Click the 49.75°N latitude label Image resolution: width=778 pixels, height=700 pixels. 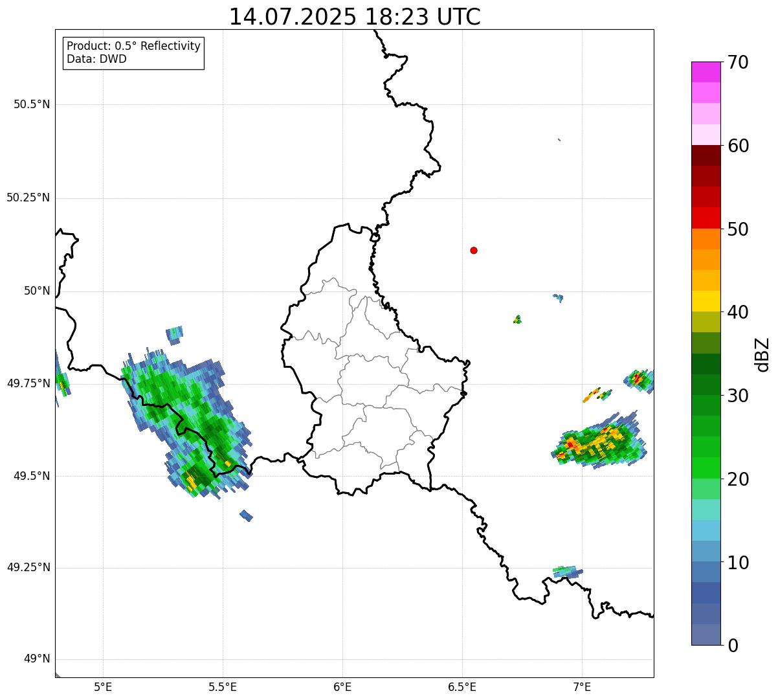pos(28,383)
